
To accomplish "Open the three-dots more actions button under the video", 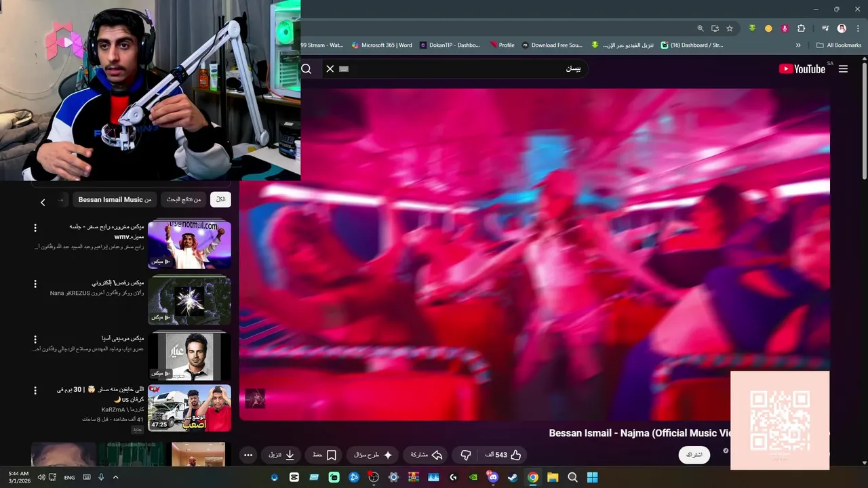I will [248, 455].
